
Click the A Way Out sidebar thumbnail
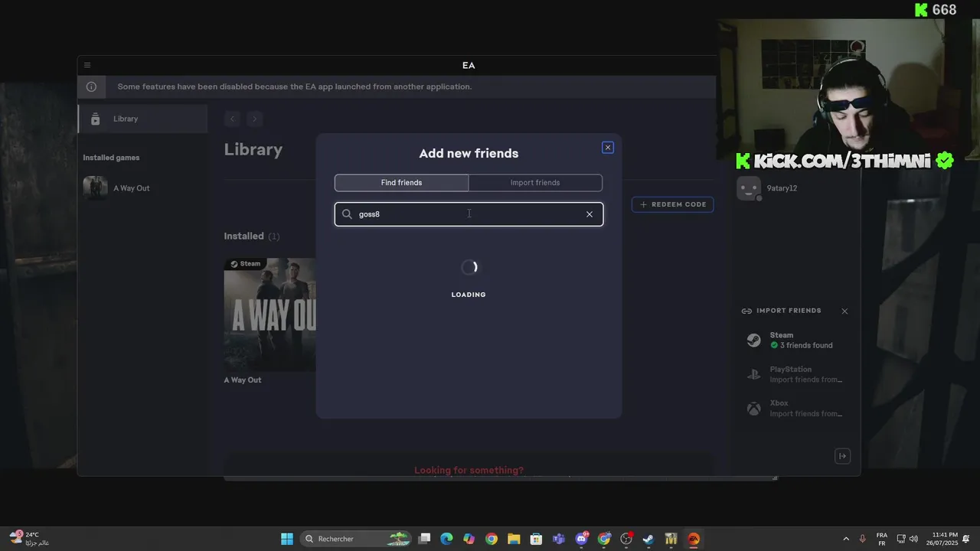[95, 188]
